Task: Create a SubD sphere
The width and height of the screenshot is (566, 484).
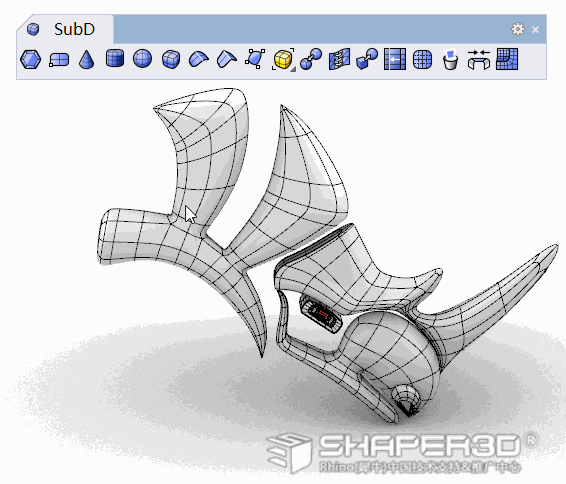Action: click(143, 58)
